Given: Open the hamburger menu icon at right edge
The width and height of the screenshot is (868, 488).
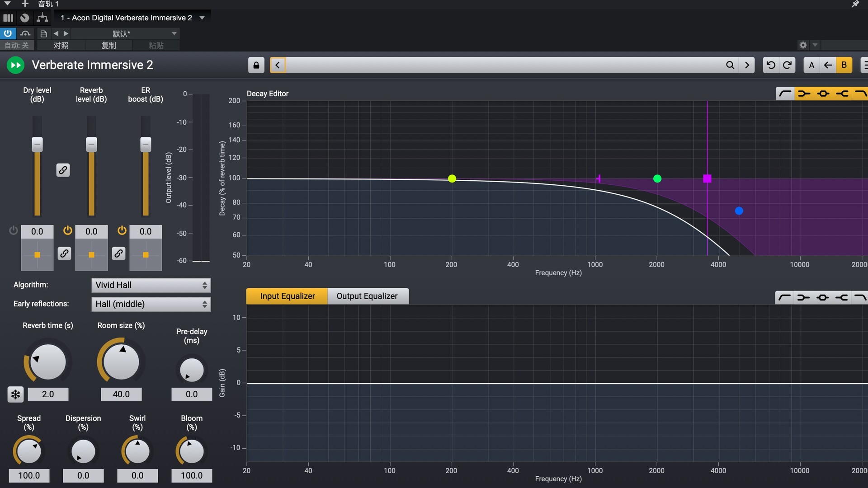Looking at the screenshot, I should [x=864, y=65].
